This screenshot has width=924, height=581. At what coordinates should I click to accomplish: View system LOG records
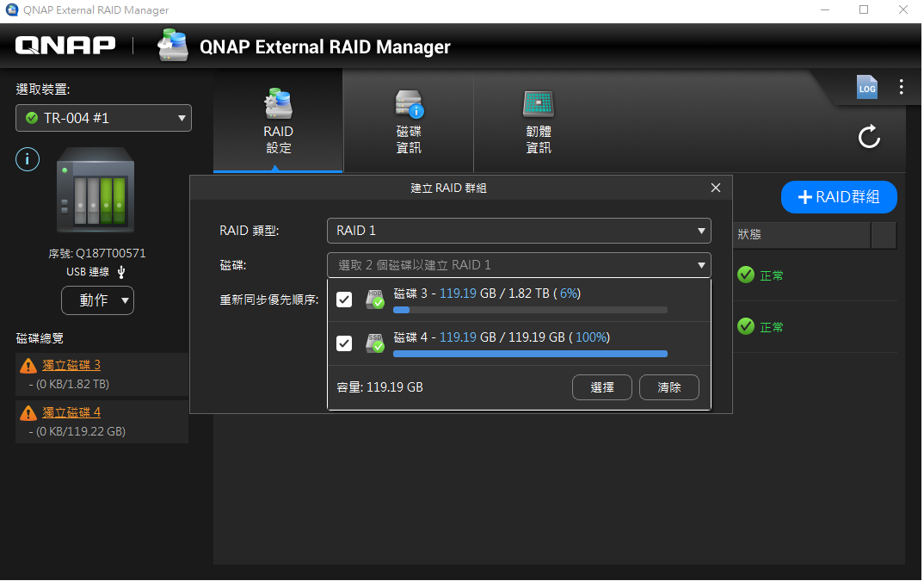[867, 87]
